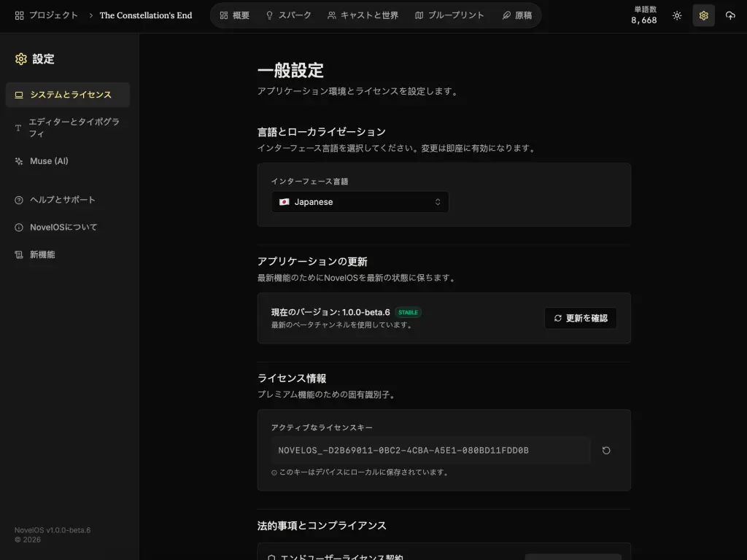Viewport: 747px width, 560px height.
Task: Reset the license key with the undo icon
Action: tap(606, 451)
